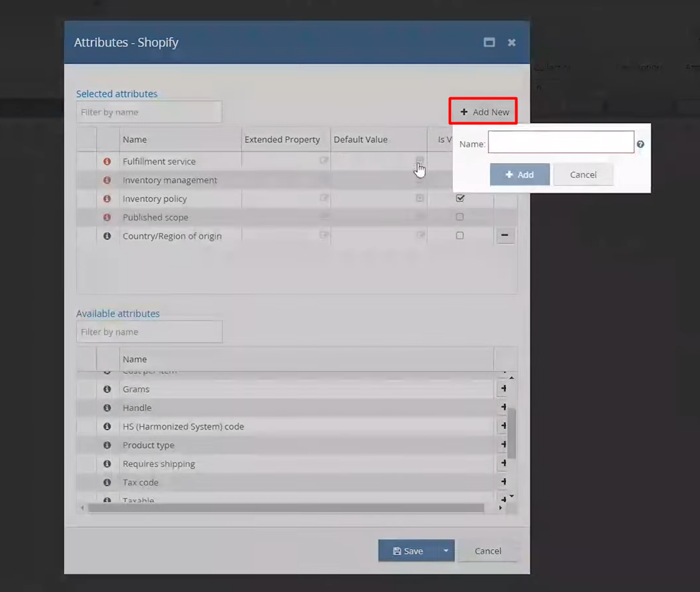Select the Published scope row text
Viewport: 700px width, 592px height.
(155, 218)
